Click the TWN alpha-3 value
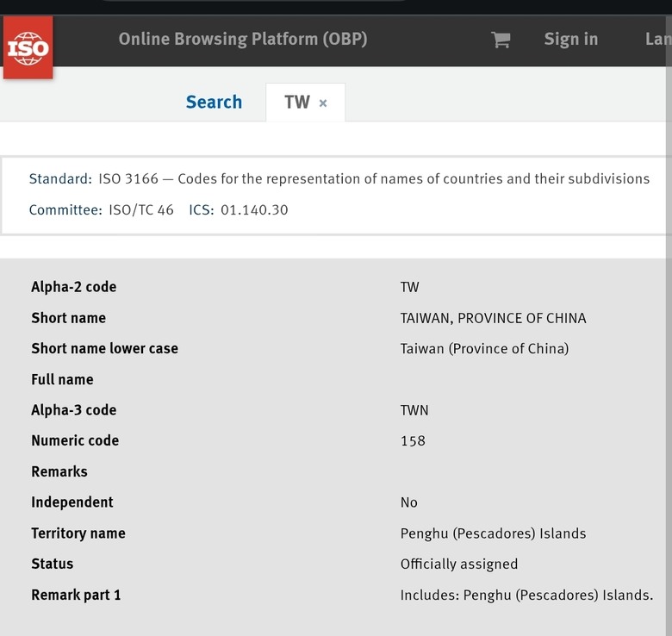 point(414,410)
